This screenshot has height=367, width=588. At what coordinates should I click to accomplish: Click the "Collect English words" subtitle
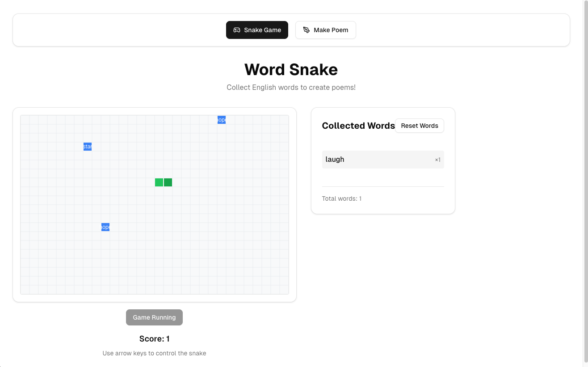tap(291, 87)
